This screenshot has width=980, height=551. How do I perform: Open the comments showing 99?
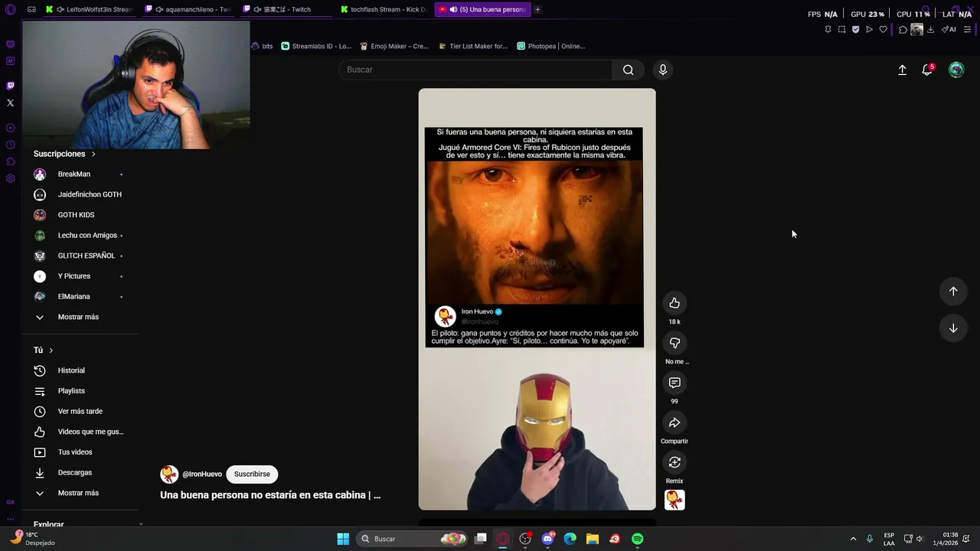pos(675,383)
